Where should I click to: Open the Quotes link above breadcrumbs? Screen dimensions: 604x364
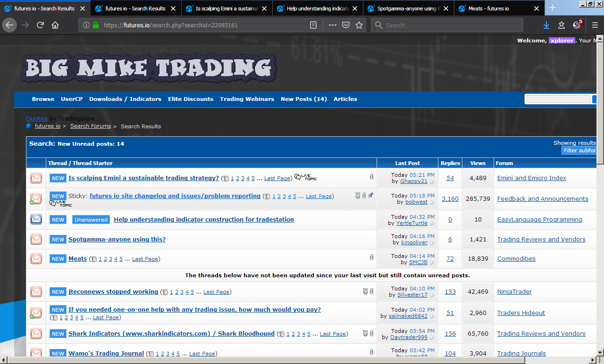point(37,119)
